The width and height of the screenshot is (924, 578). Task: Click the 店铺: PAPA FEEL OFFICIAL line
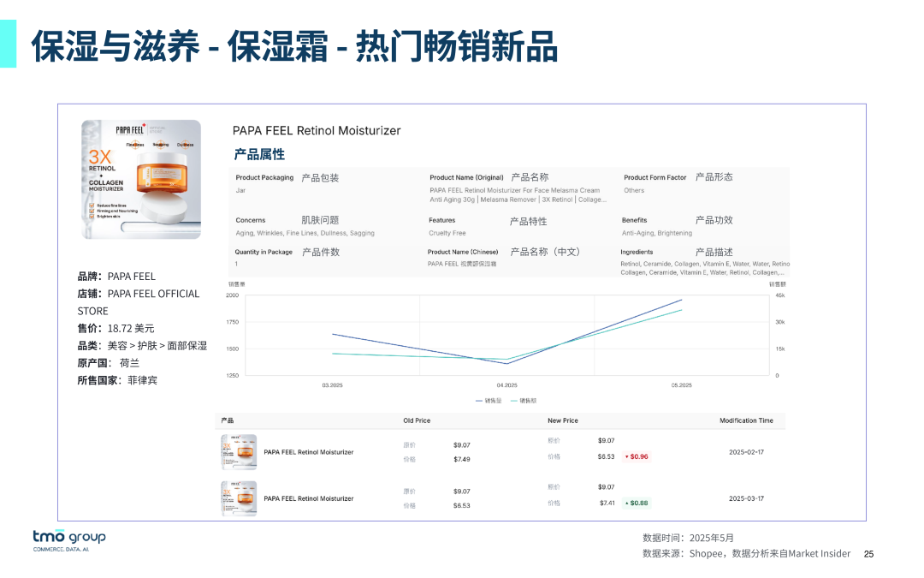[139, 294]
